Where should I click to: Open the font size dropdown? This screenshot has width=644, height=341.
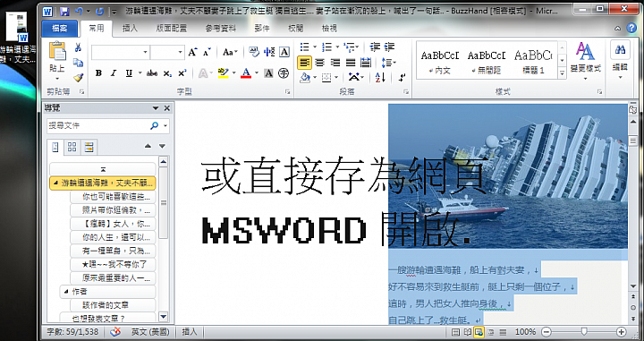180,52
